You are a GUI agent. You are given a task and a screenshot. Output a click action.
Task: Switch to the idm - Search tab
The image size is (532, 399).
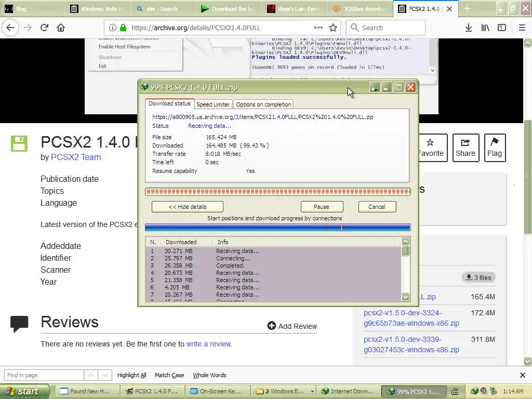pos(163,8)
